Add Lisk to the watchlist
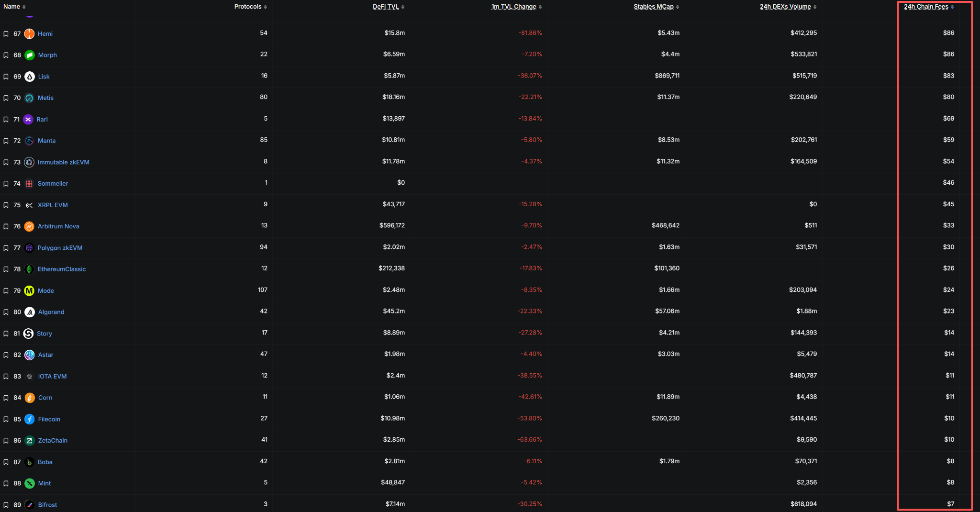The image size is (980, 512). tap(6, 76)
